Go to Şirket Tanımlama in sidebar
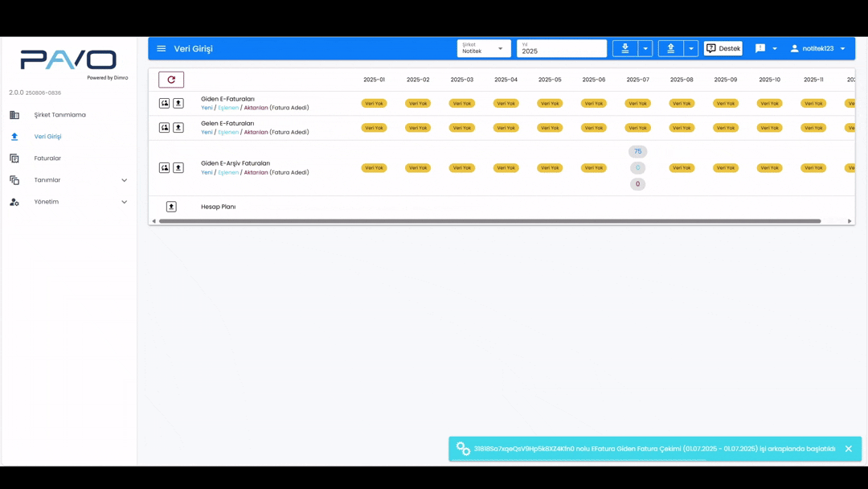The image size is (868, 489). (59, 115)
